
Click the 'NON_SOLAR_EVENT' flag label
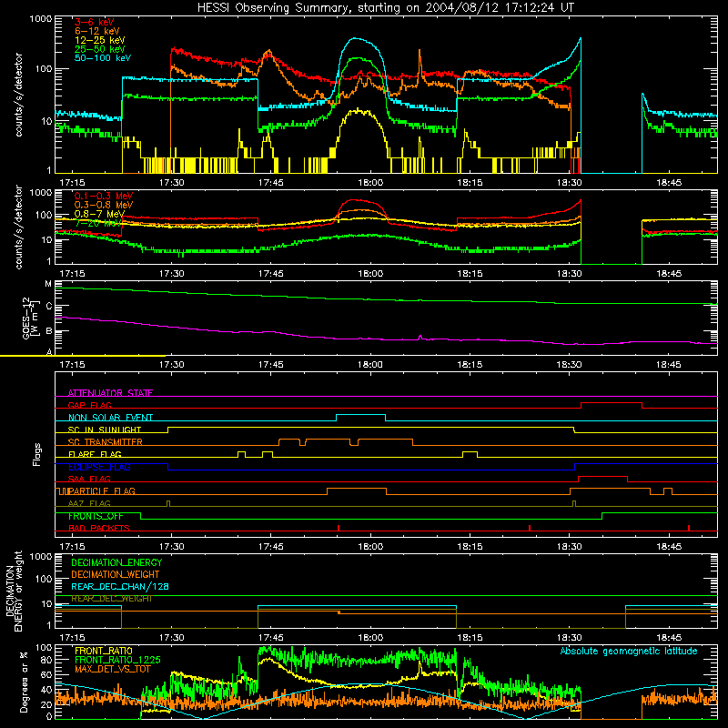pyautogui.click(x=110, y=418)
